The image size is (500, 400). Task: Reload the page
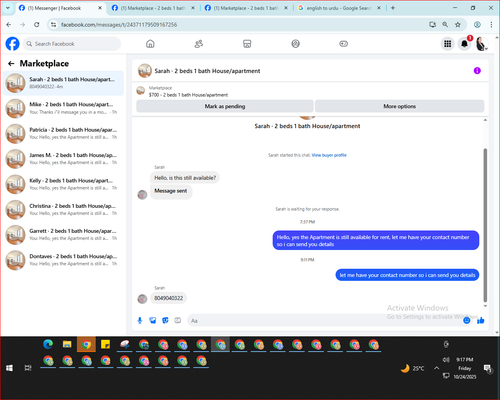pyautogui.click(x=37, y=25)
